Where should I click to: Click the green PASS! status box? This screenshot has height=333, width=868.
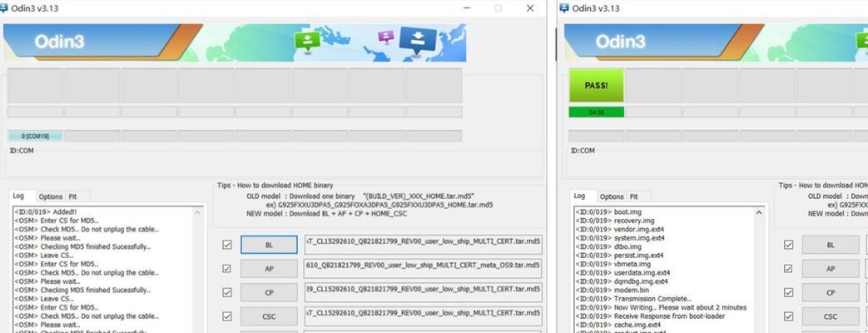coord(596,85)
